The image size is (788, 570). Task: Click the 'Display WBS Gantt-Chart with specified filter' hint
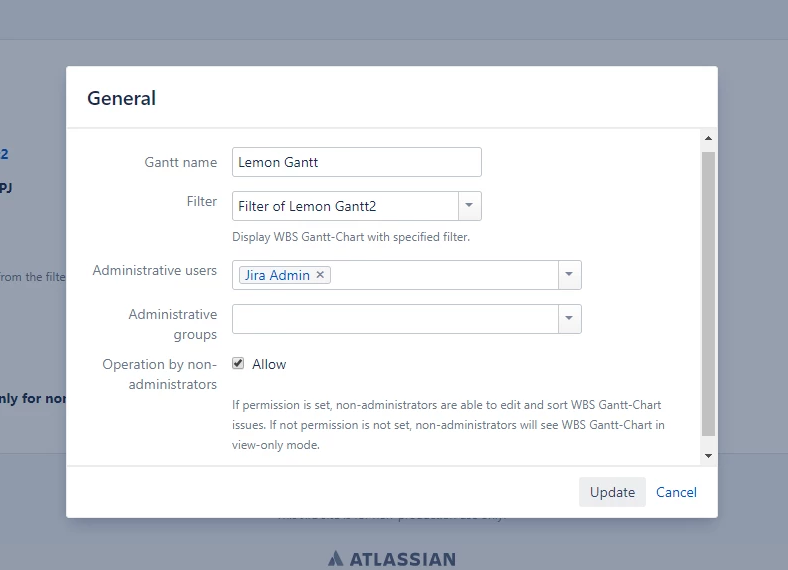(x=351, y=237)
